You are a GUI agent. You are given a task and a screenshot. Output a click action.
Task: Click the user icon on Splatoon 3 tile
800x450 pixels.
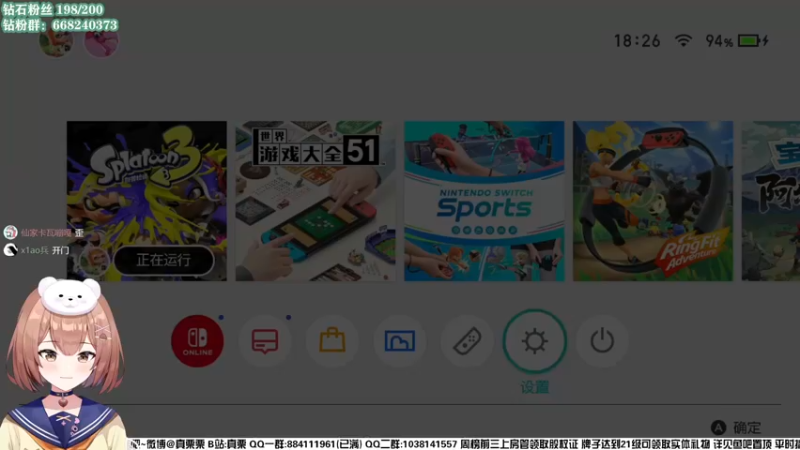(x=93, y=260)
